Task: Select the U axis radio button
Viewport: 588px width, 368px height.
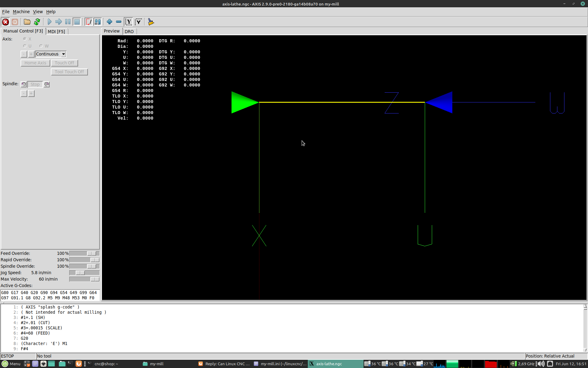Action: click(x=25, y=46)
